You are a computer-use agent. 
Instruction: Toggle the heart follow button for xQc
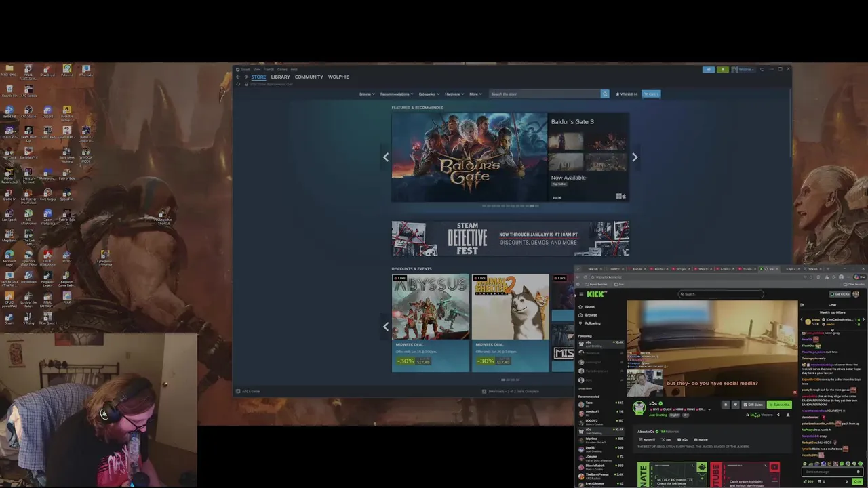(736, 405)
